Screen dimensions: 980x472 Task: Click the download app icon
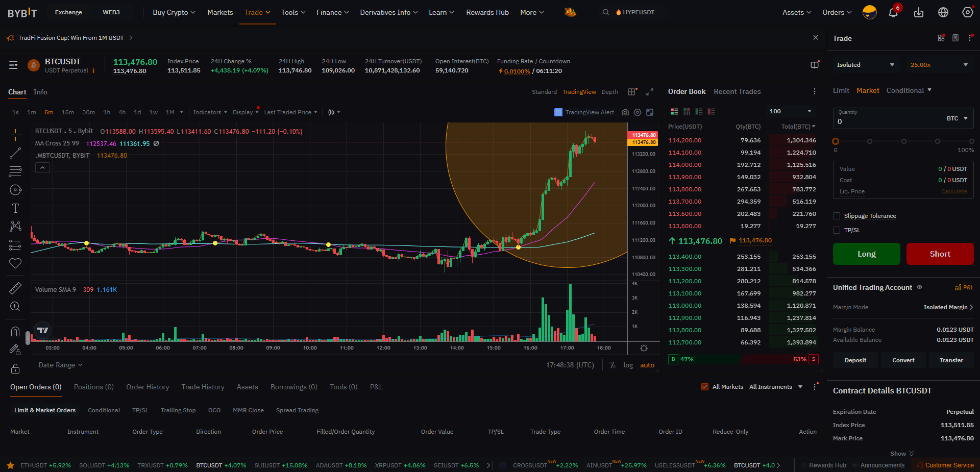click(x=919, y=12)
